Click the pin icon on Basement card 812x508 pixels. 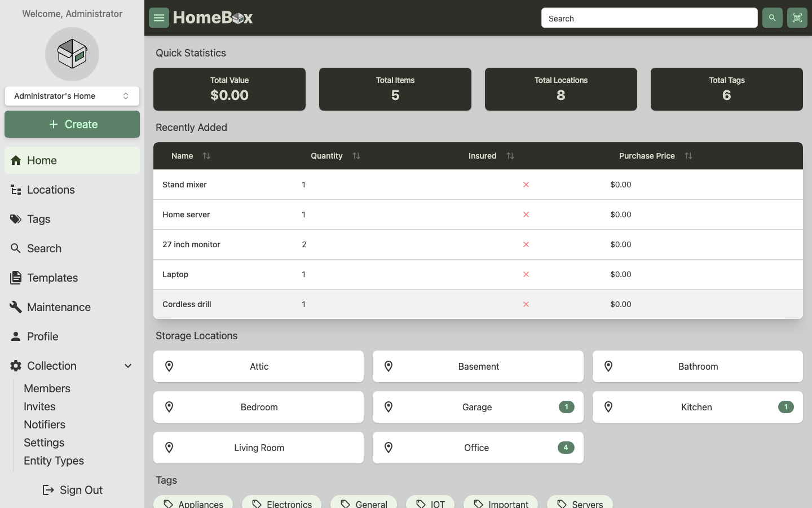389,366
